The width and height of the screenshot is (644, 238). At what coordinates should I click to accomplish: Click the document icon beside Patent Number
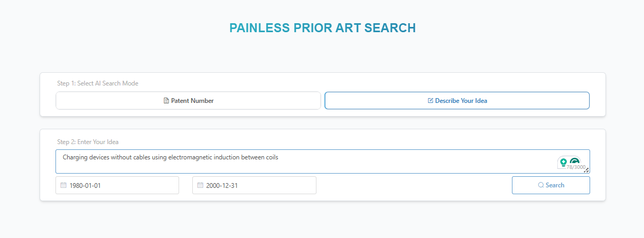166,101
